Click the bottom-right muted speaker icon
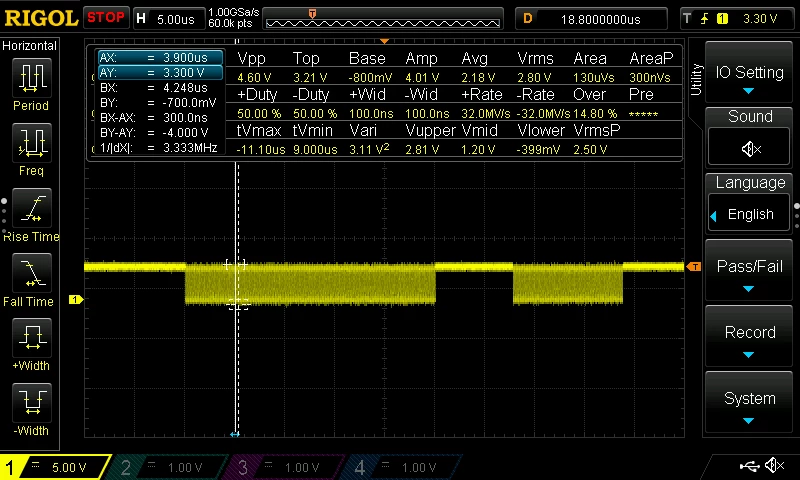This screenshot has height=480, width=800. (x=774, y=465)
